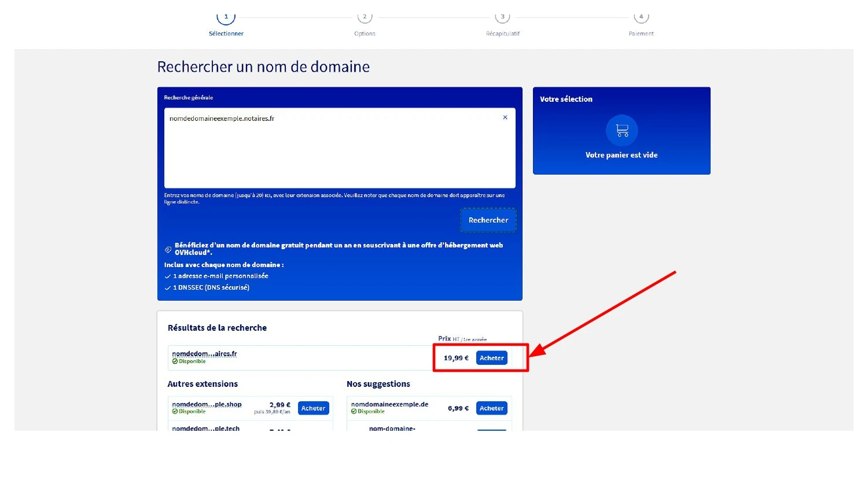Image resolution: width=868 pixels, height=488 pixels.
Task: Click the Disponible status icon under nomdomaineexemple.de
Action: (354, 411)
